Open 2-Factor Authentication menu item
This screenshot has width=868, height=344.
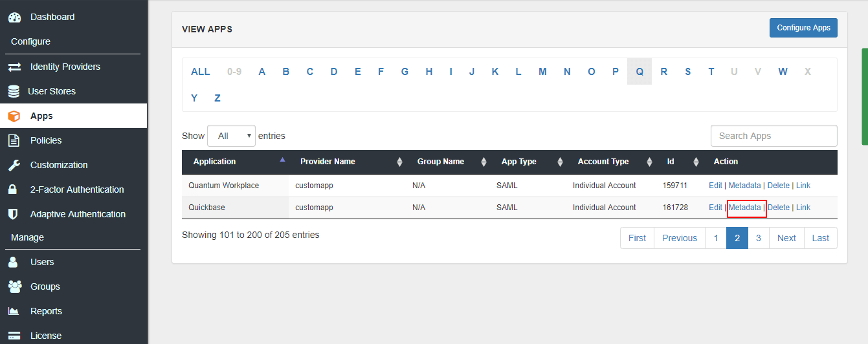[x=77, y=189]
